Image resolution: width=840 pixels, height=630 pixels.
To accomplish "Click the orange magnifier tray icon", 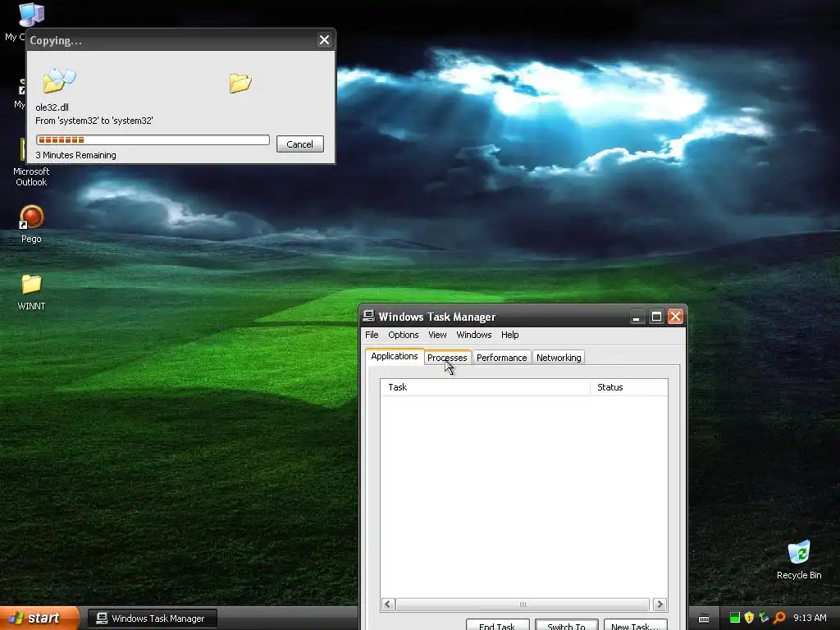I will point(779,618).
